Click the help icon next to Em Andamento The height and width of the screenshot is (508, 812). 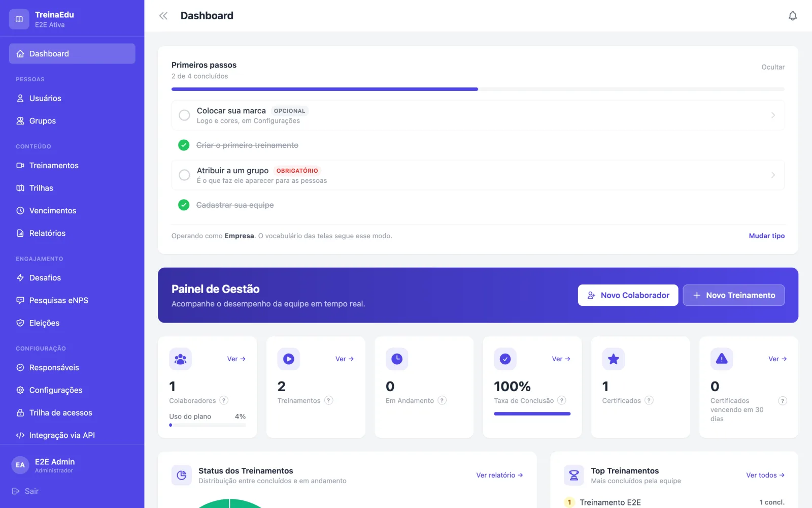pyautogui.click(x=442, y=400)
